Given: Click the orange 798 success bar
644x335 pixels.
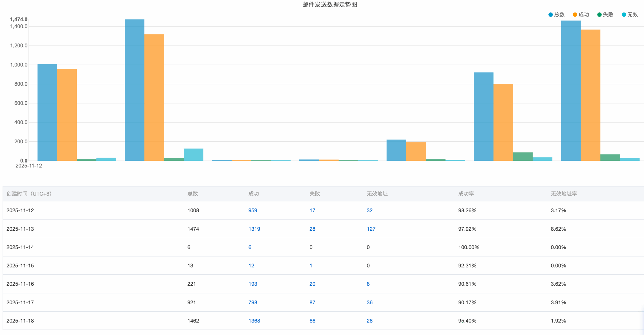Looking at the screenshot, I should click(503, 122).
